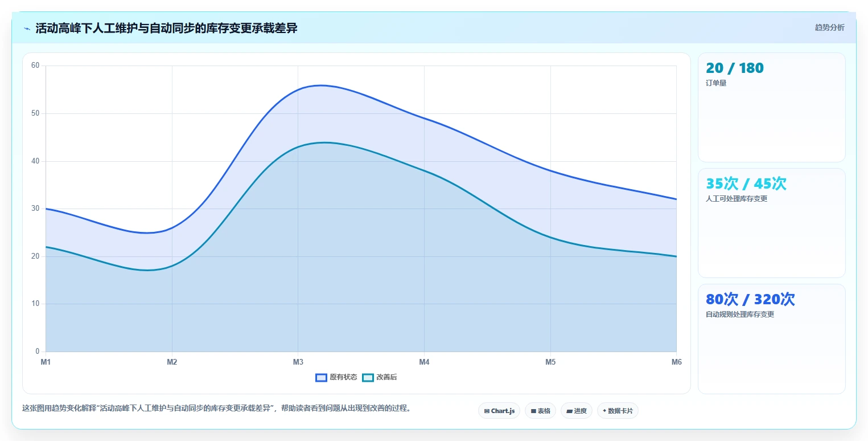
Task: Click the 60 y-axis label
Action: pos(35,66)
